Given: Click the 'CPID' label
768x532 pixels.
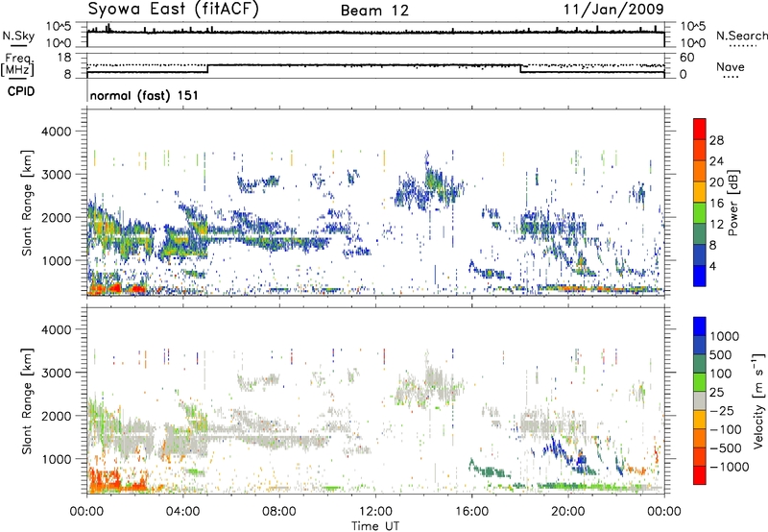Looking at the screenshot, I should [21, 91].
